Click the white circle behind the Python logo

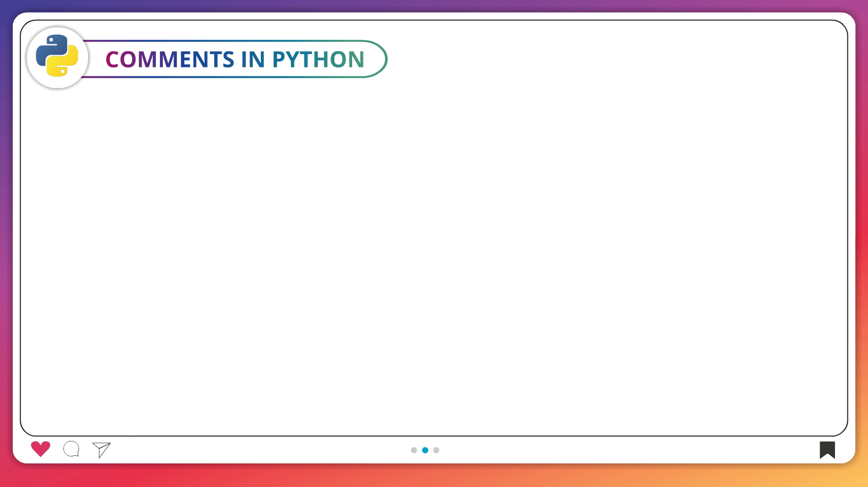(x=36, y=77)
